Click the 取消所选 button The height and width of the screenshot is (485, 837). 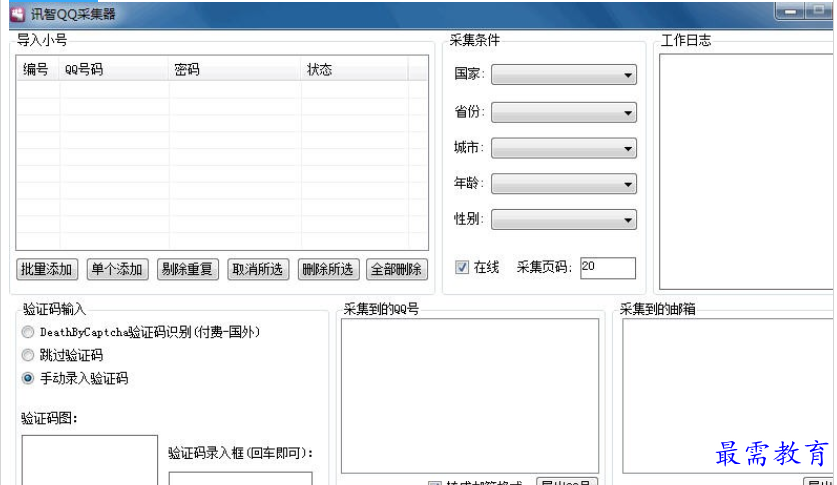[258, 269]
